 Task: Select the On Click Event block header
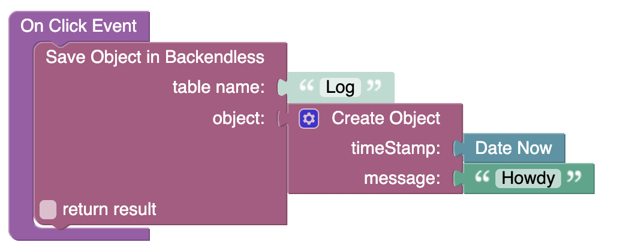tap(79, 26)
